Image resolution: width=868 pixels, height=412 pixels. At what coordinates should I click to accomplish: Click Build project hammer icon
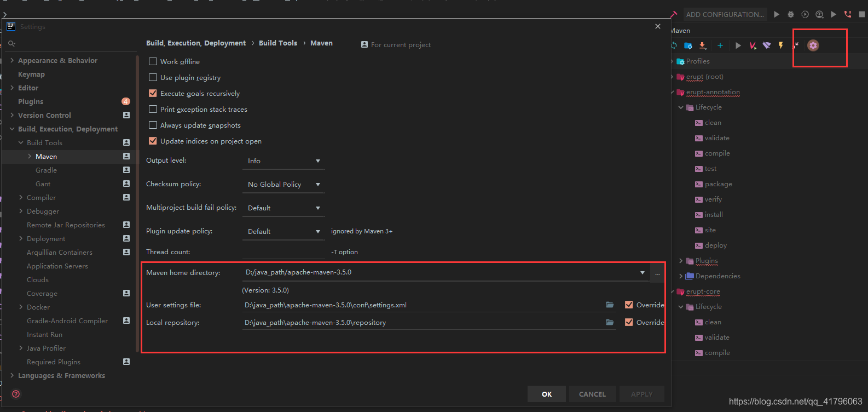(x=674, y=14)
